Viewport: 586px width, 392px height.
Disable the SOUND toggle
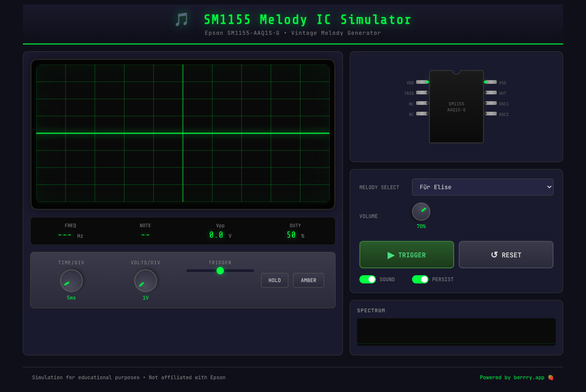(368, 279)
